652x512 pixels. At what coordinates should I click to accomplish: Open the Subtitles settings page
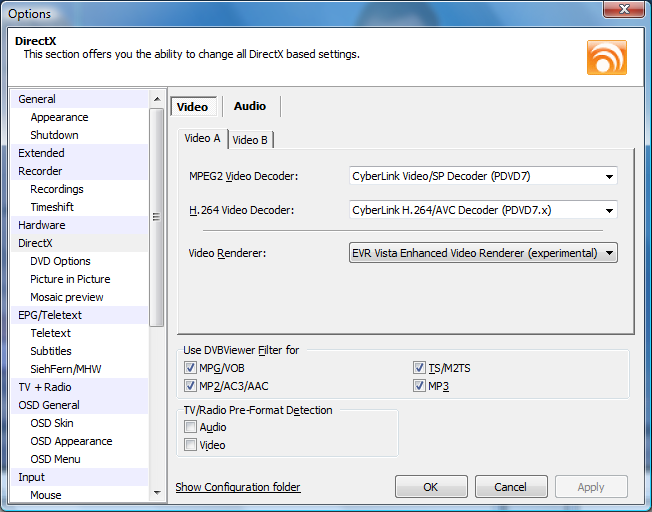(79, 351)
